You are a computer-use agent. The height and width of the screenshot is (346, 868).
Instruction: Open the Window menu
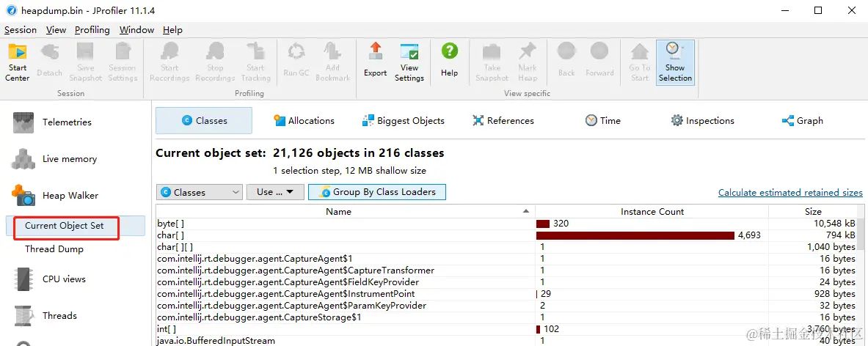click(136, 30)
